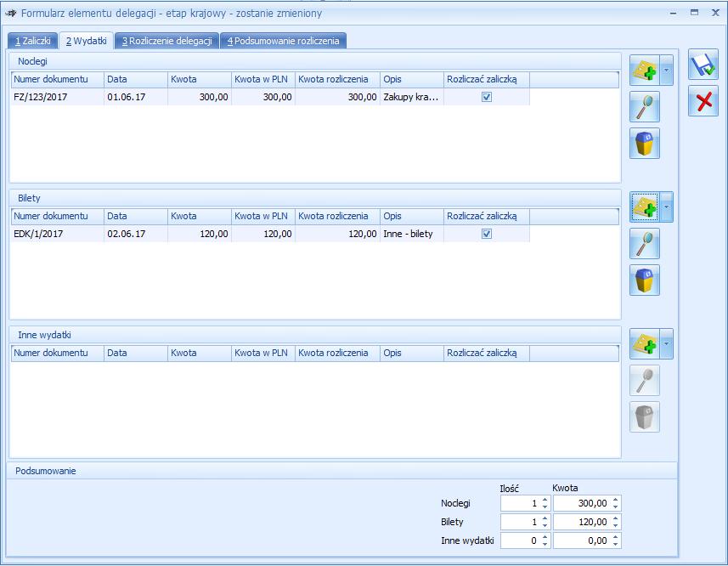Open 3 Rozliczenie delegacji tab
The width and height of the screenshot is (728, 566).
click(x=166, y=41)
